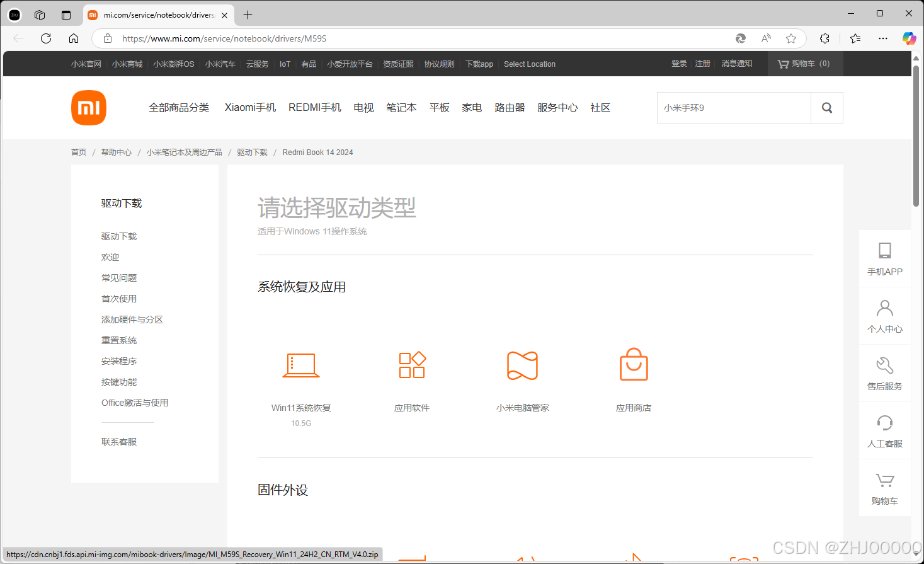Open 手机APP in the right sidebar

pos(885,259)
